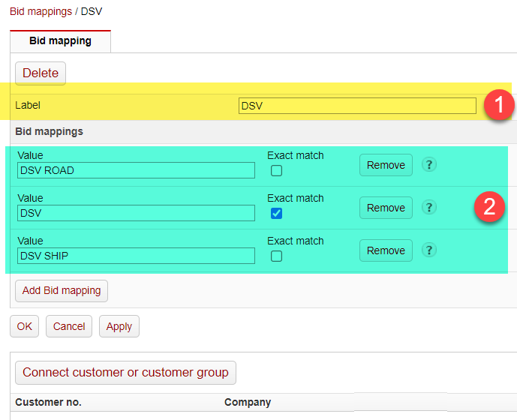Click Add Bid mapping button
Viewport: 517px width, 420px height.
tap(62, 291)
